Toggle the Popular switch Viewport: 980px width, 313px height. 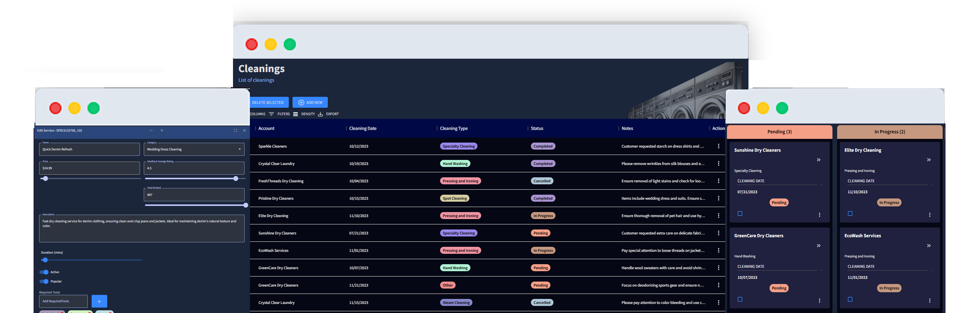point(44,281)
